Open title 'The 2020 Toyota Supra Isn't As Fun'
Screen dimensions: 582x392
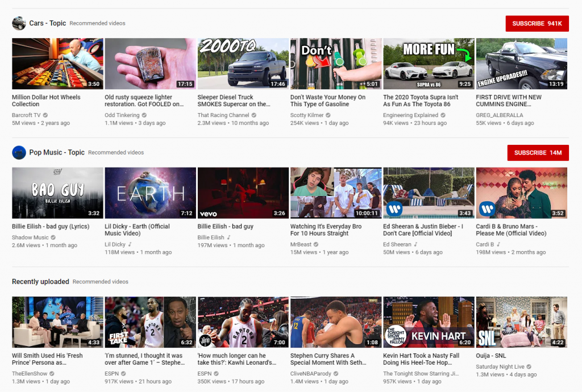(421, 101)
